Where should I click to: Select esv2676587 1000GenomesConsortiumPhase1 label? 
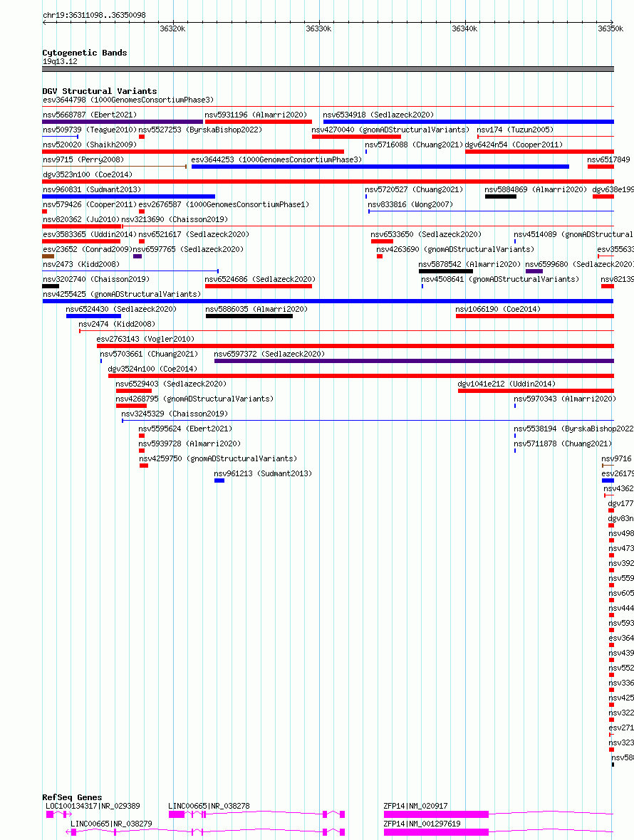224,204
